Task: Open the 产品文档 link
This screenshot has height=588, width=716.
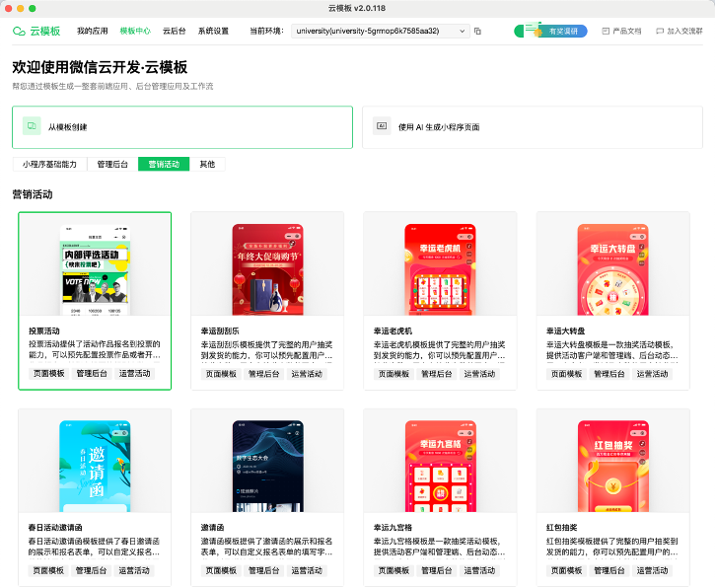Action: pos(621,31)
